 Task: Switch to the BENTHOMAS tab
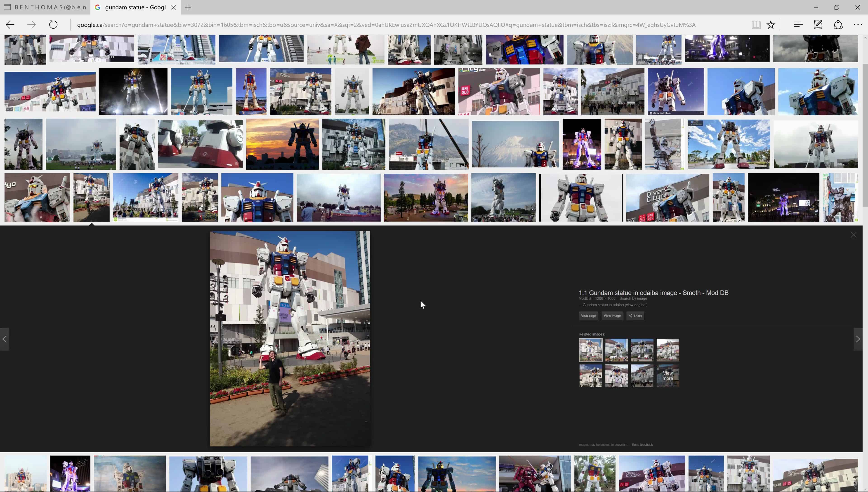[45, 7]
